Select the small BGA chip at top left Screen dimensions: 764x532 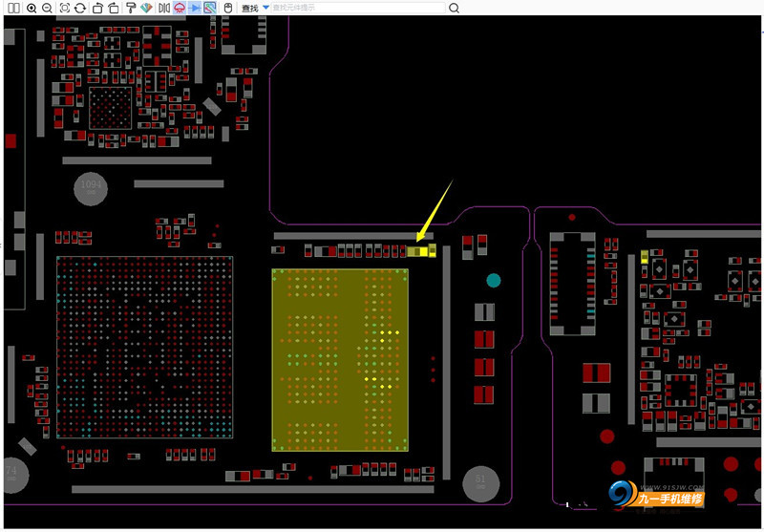[x=111, y=108]
